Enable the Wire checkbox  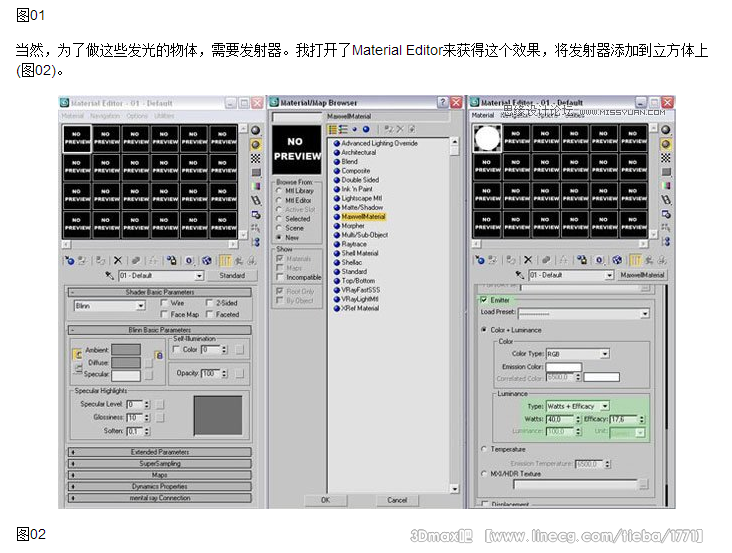pos(164,303)
